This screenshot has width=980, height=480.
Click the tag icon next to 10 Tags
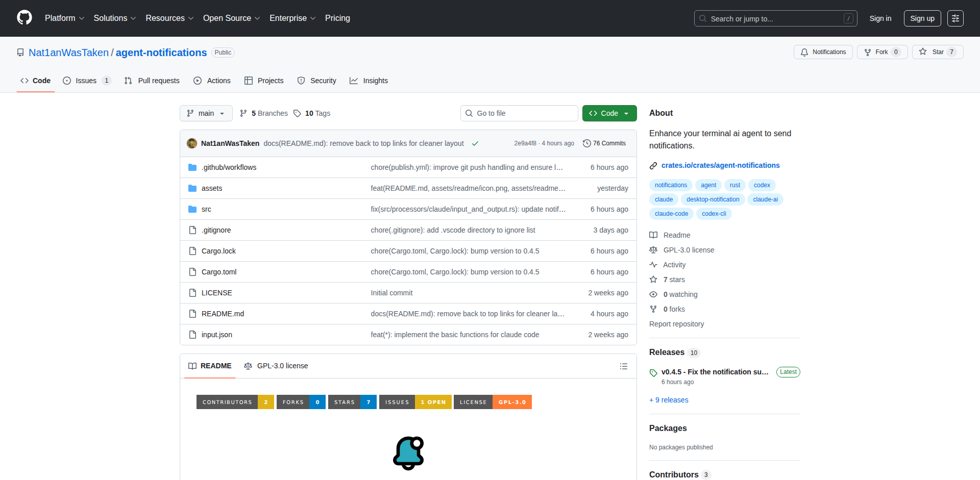pyautogui.click(x=297, y=113)
